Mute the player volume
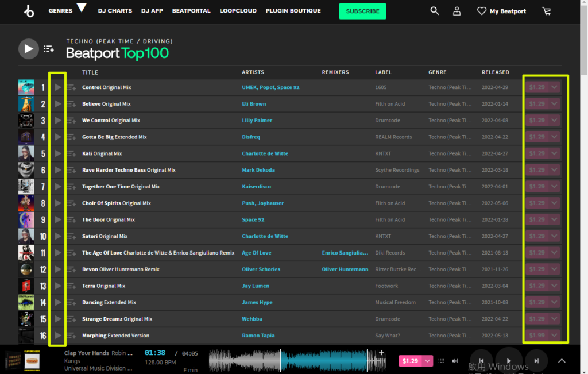 pos(455,361)
